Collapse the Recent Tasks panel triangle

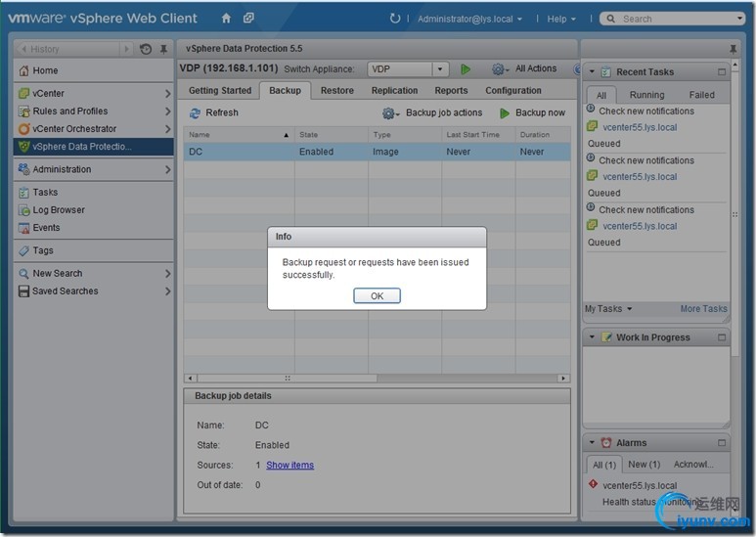pyautogui.click(x=592, y=71)
